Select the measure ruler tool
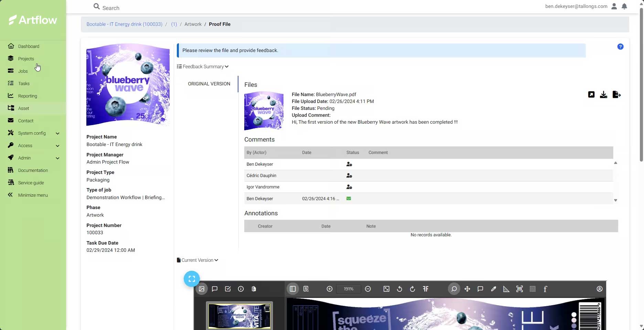644x330 pixels. 506,289
